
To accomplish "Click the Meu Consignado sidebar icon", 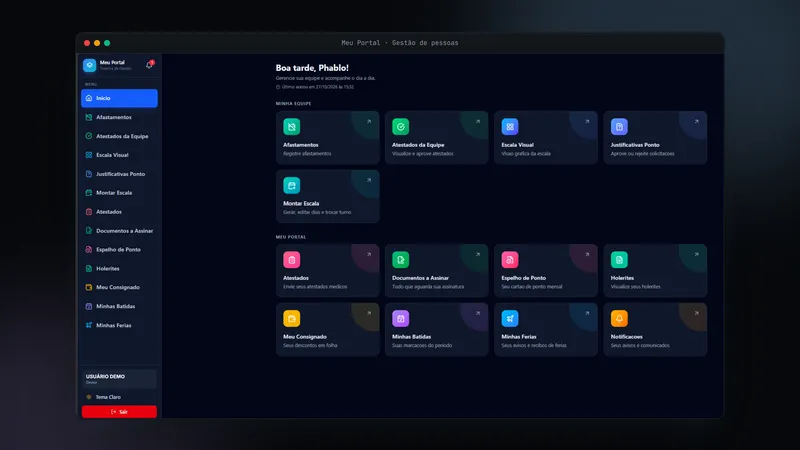I will pyautogui.click(x=89, y=287).
